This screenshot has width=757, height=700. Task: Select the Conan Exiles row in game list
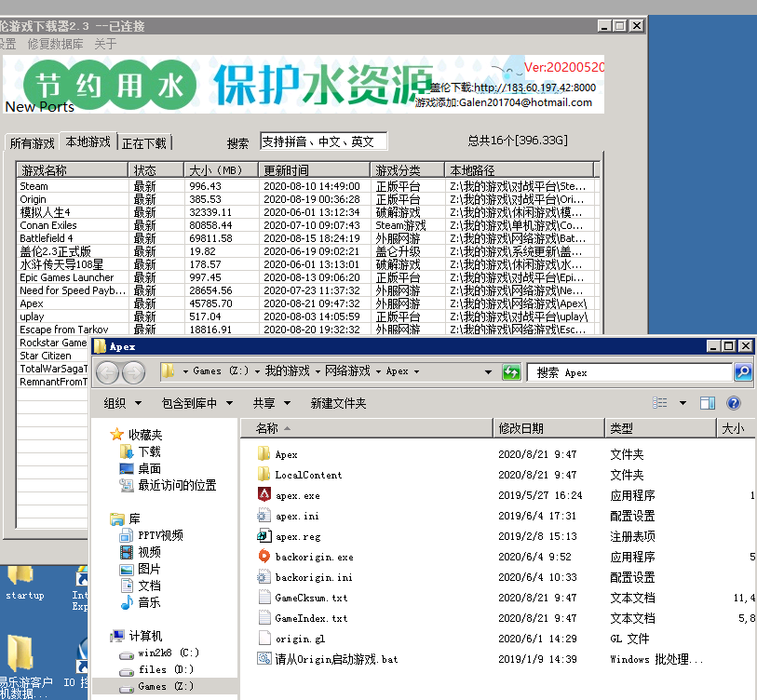click(x=307, y=225)
